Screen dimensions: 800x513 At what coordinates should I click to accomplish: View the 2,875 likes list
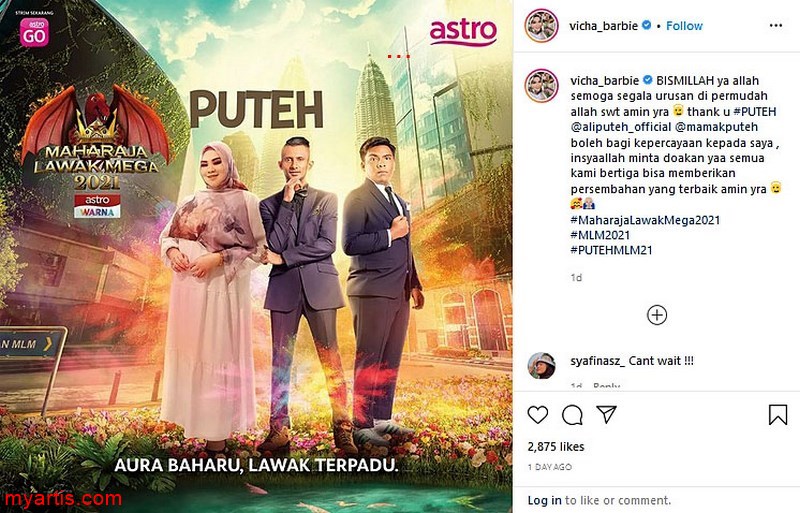556,447
